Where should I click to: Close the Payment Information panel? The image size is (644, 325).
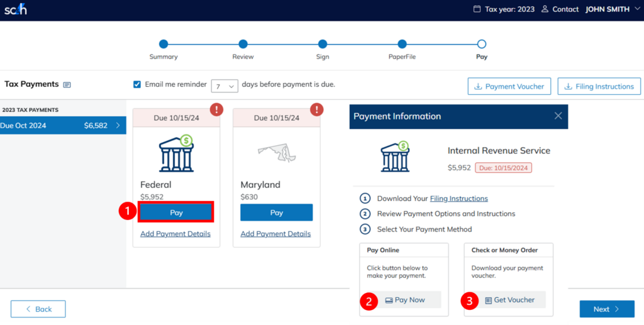pos(558,116)
